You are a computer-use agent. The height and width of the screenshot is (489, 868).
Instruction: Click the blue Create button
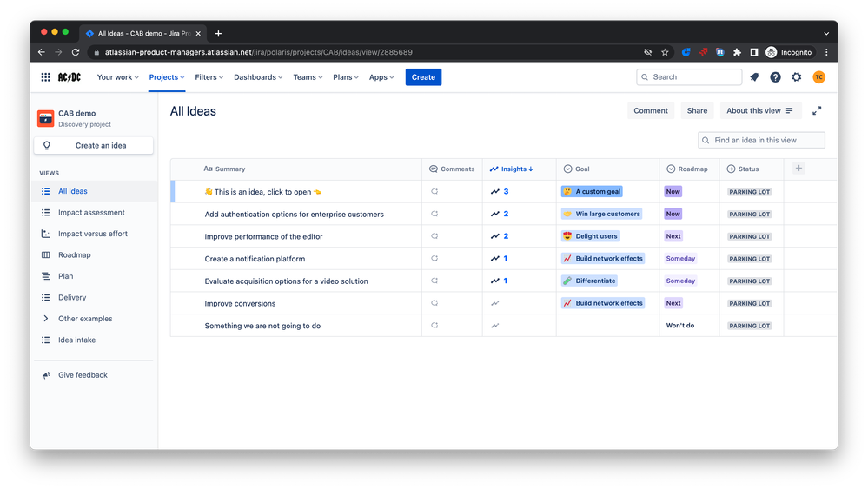[x=423, y=77]
